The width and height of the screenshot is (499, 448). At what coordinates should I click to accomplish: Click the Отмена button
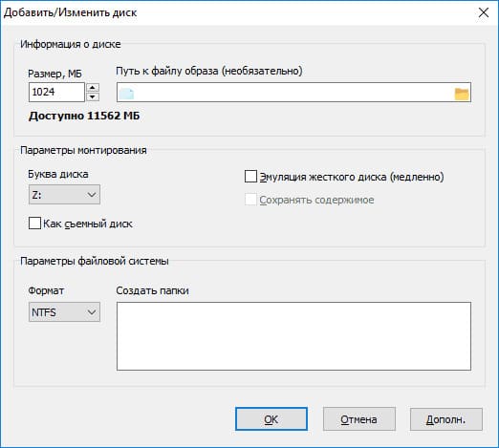click(358, 419)
